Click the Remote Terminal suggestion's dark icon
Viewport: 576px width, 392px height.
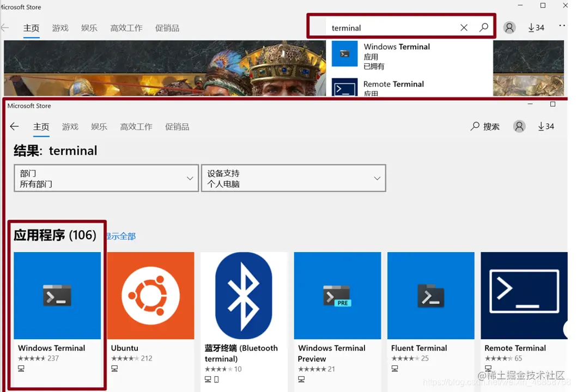[344, 87]
